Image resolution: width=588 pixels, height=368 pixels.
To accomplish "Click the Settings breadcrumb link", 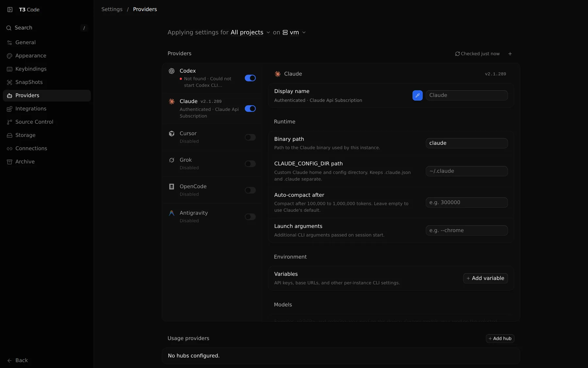I will pos(112,9).
